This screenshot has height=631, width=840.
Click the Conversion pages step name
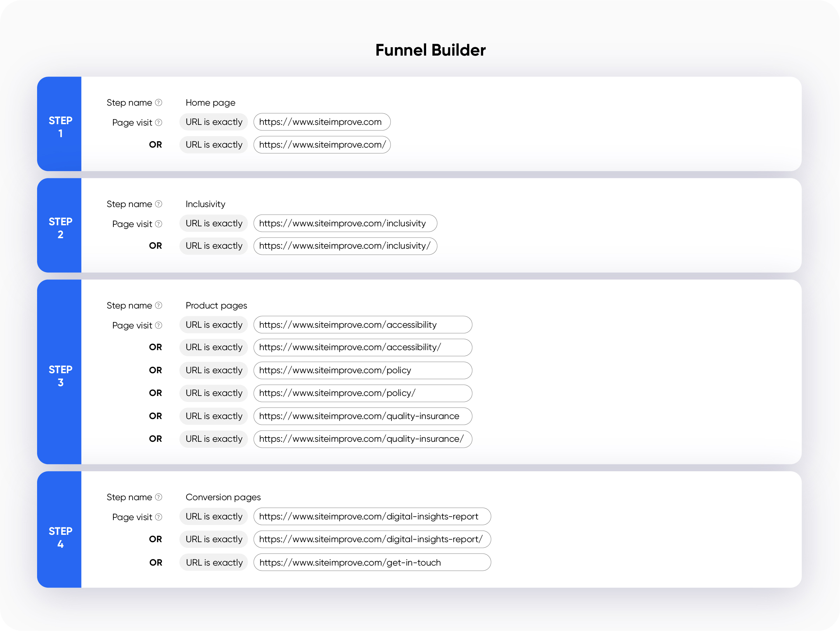223,497
